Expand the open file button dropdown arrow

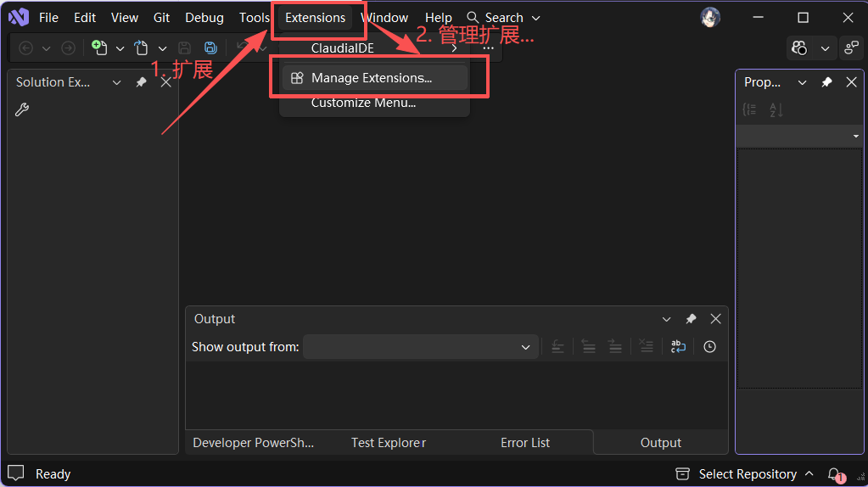pyautogui.click(x=162, y=48)
